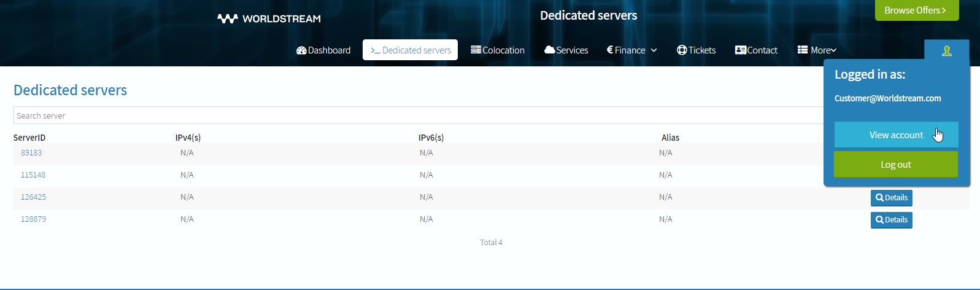Open the Services section

[566, 50]
